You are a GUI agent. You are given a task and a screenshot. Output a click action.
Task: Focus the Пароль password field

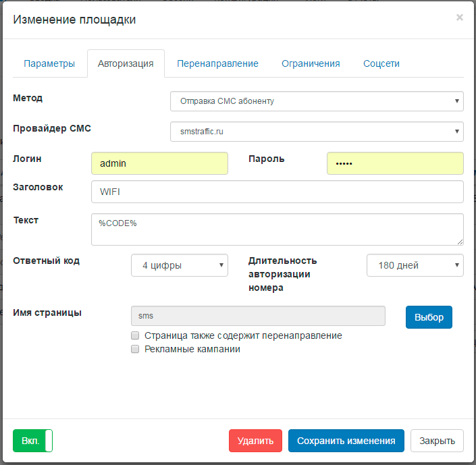395,163
